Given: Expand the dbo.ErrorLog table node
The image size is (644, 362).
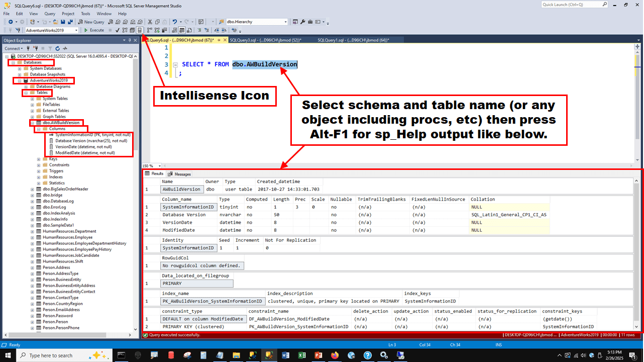Looking at the screenshot, I should click(33, 207).
